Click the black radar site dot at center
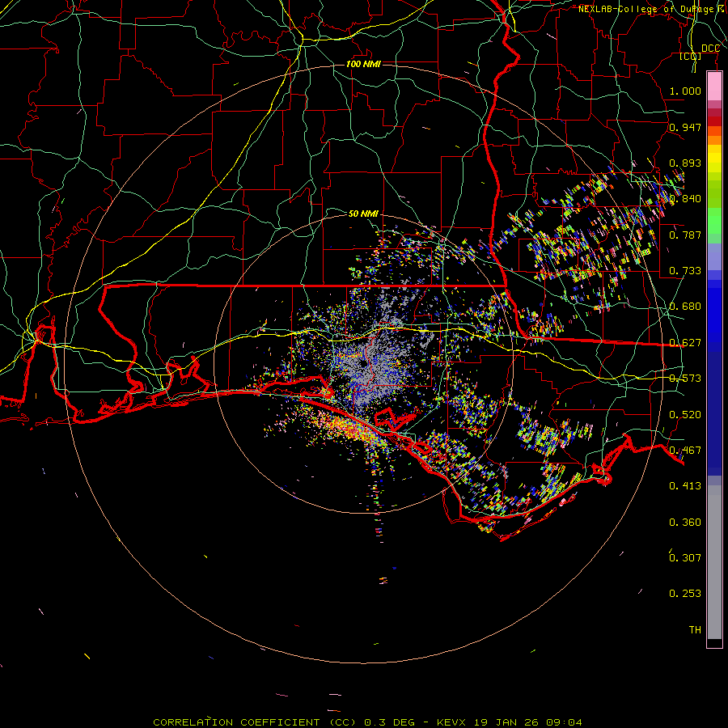728x728 pixels. click(363, 364)
